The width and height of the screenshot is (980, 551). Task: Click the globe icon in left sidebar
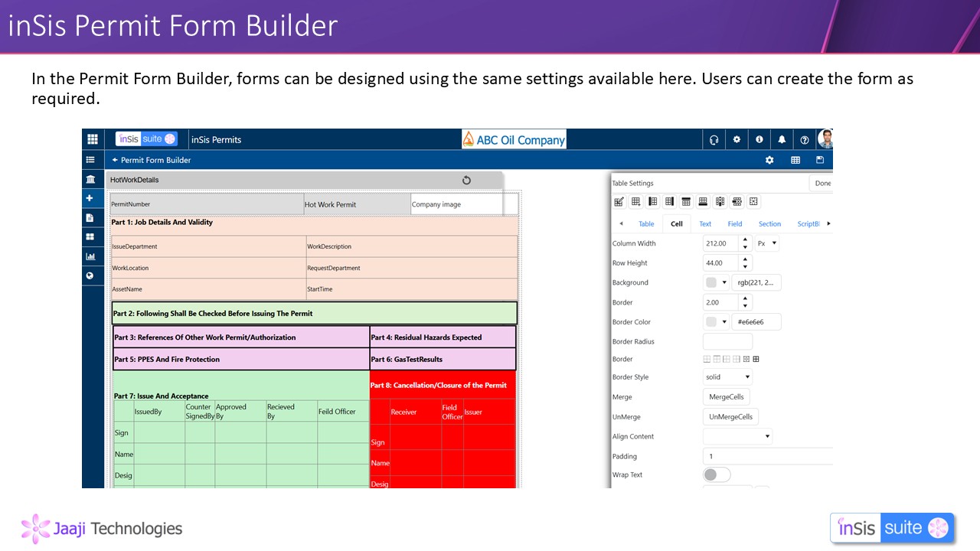pos(90,275)
